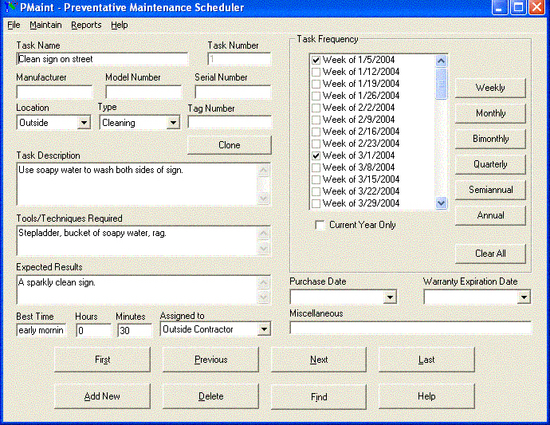Click the Find button

(319, 396)
